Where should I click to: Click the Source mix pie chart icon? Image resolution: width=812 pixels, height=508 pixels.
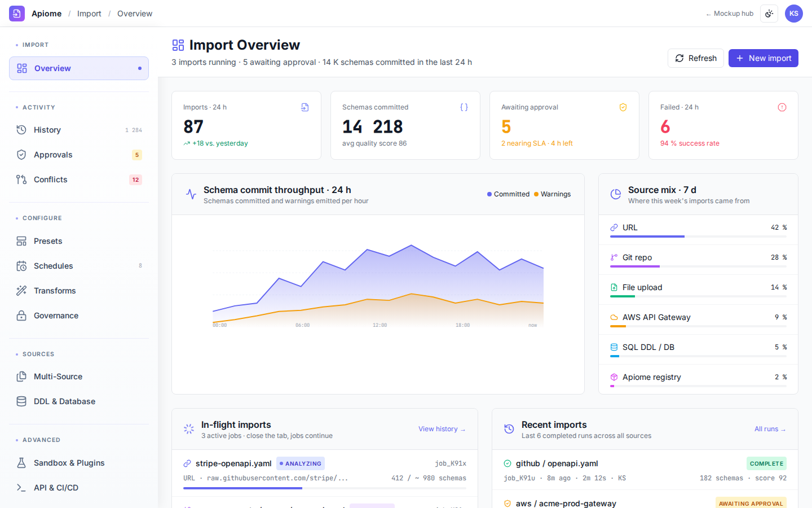pyautogui.click(x=616, y=194)
